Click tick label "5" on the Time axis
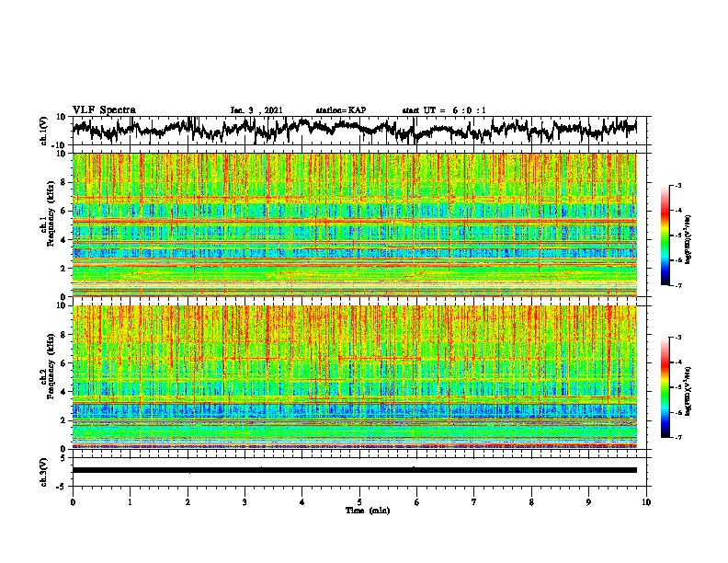The width and height of the screenshot is (728, 563). 359,502
